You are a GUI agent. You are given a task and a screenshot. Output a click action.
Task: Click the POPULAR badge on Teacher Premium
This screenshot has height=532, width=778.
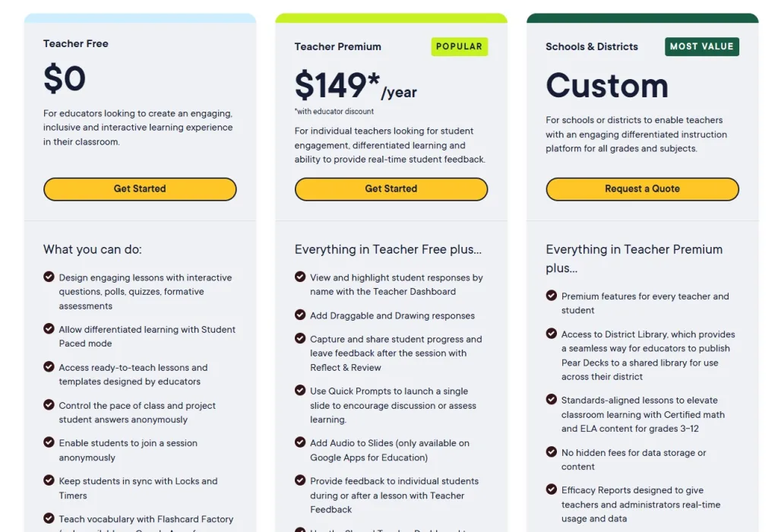459,46
